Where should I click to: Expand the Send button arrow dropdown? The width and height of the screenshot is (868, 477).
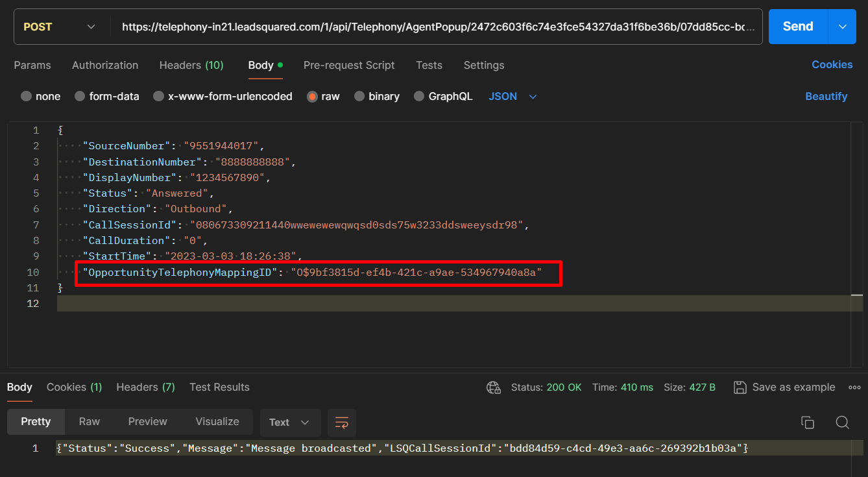pyautogui.click(x=842, y=27)
